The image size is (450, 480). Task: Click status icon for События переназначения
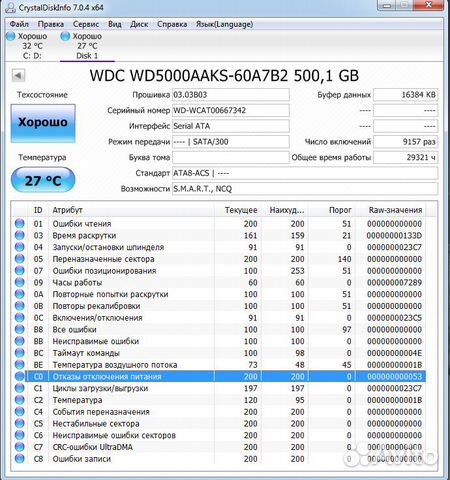[x=20, y=412]
